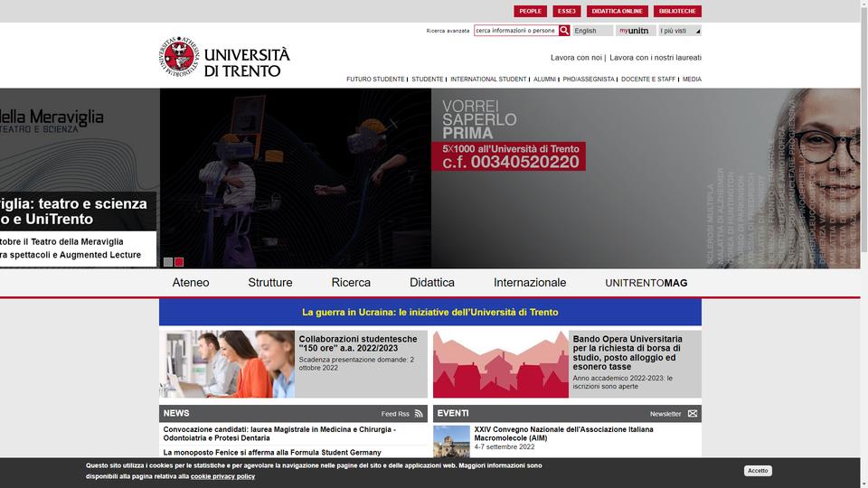This screenshot has height=488, width=868.
Task: Select the red second slide indicator
Action: tap(179, 262)
